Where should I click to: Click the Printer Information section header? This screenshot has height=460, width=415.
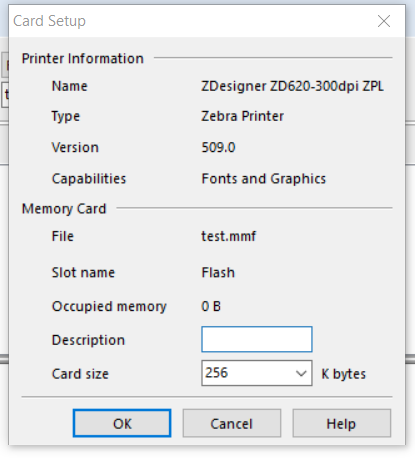83,58
